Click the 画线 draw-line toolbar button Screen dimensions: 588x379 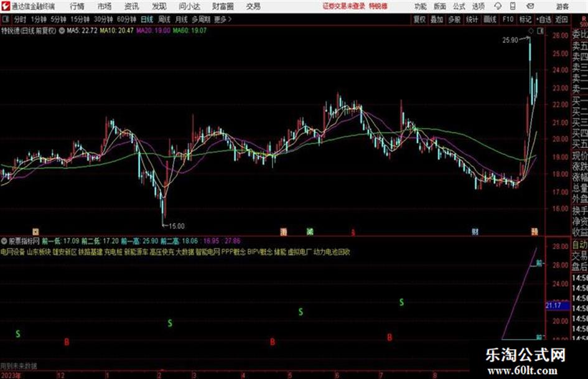pyautogui.click(x=490, y=19)
